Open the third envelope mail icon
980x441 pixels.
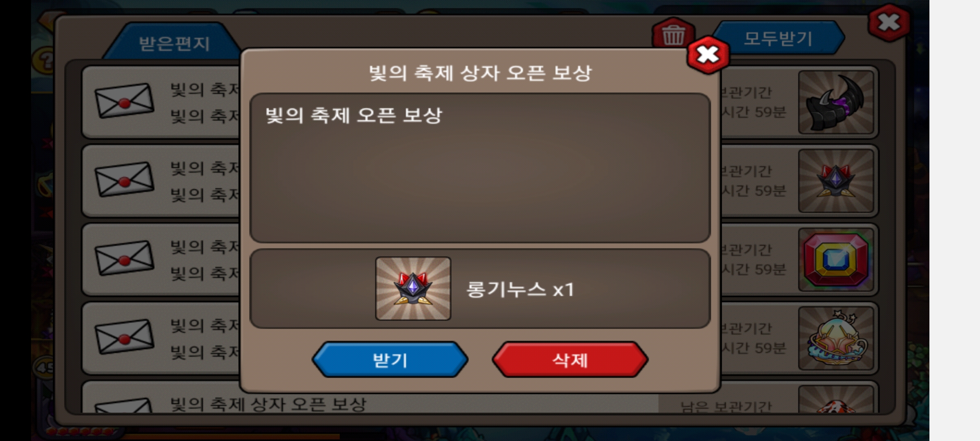[x=125, y=258]
